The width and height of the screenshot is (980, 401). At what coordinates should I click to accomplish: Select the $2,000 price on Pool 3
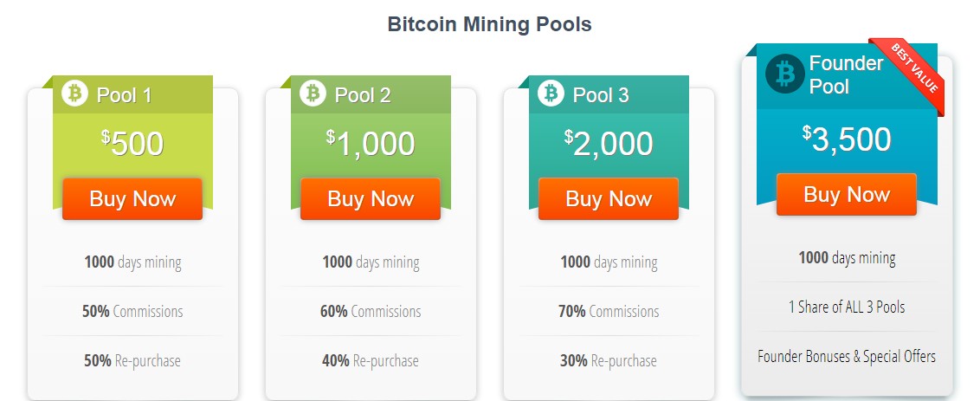pos(609,143)
